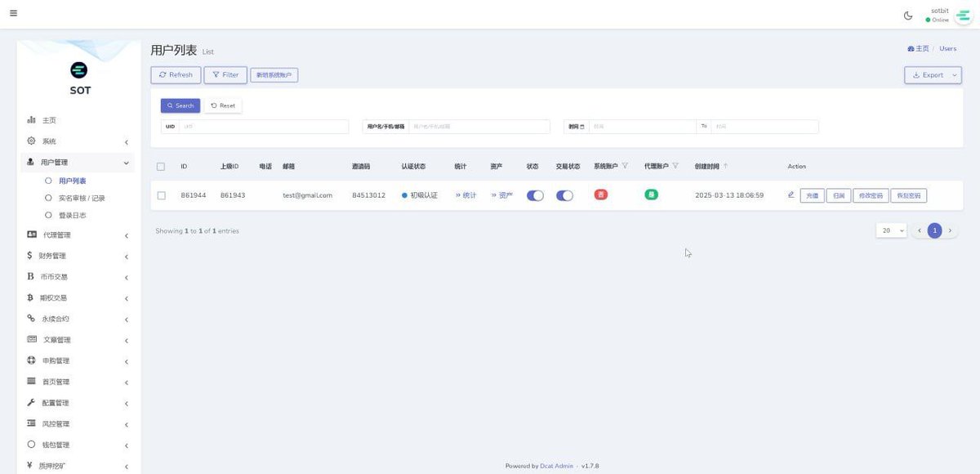Expand 系统 menu via its chevron

pos(127,142)
